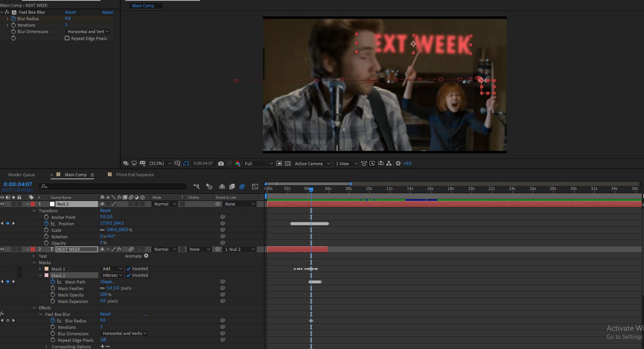Change the Active Camera view dropdown
644x349 pixels.
pos(312,163)
